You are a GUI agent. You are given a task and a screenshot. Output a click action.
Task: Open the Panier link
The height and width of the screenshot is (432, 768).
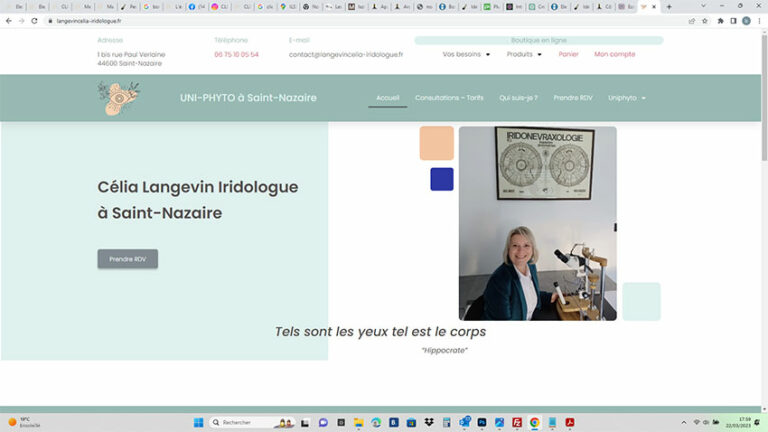(x=568, y=54)
